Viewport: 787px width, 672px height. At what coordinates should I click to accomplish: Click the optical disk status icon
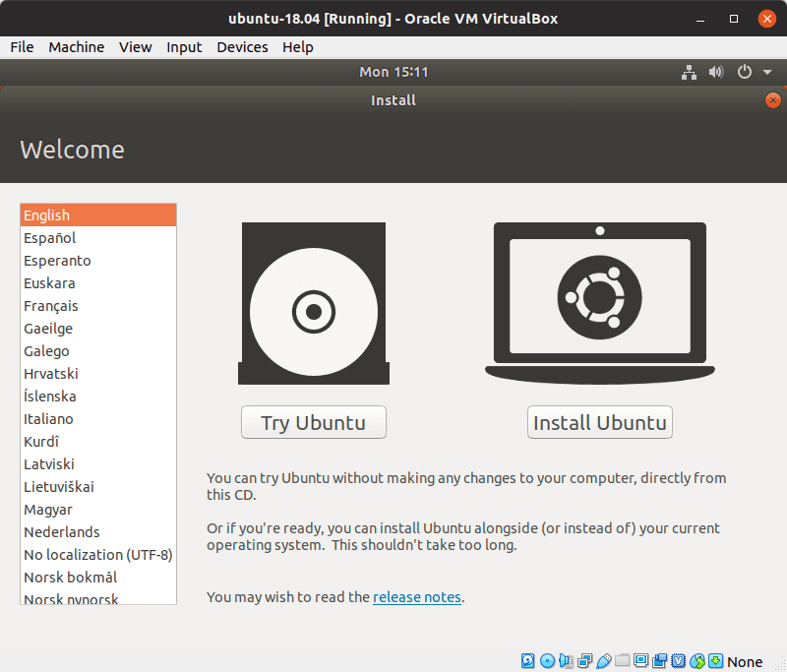tap(547, 661)
